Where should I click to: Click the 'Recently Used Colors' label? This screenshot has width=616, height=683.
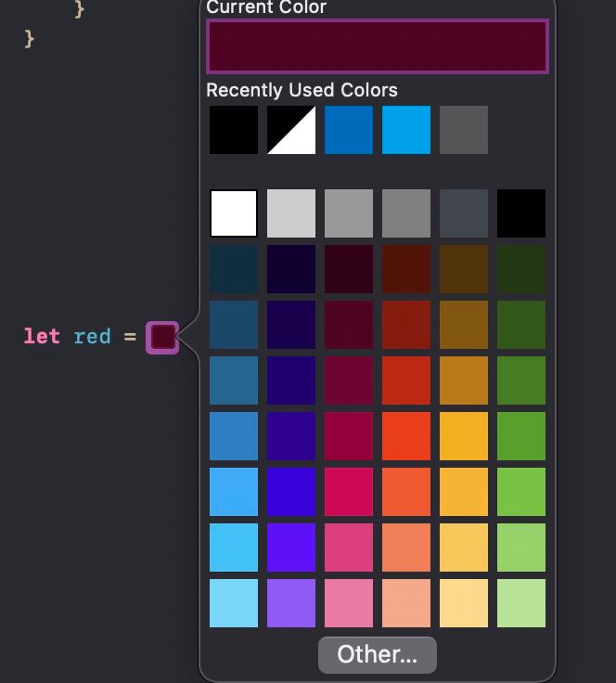[302, 90]
